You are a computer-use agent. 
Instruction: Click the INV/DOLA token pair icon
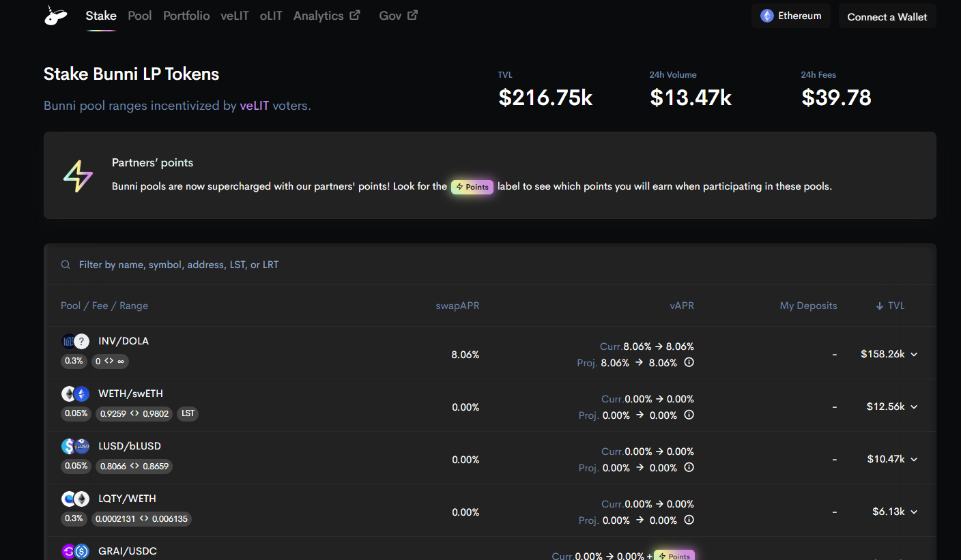coord(75,341)
